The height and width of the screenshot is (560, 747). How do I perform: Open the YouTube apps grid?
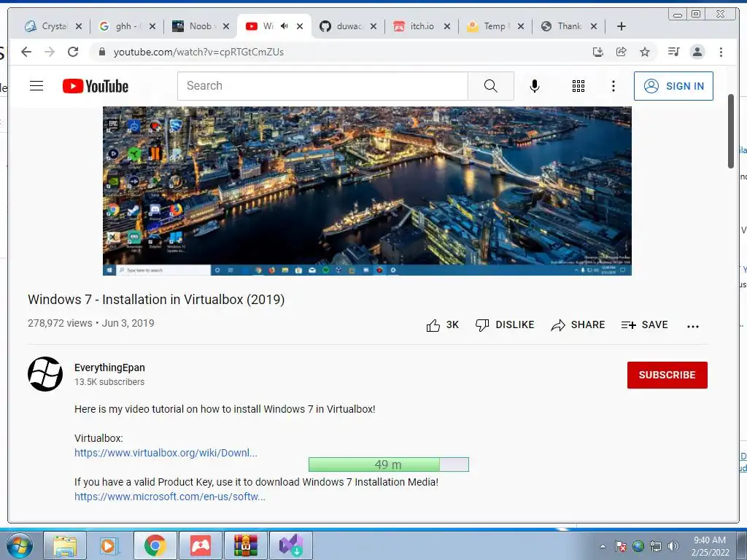578,86
